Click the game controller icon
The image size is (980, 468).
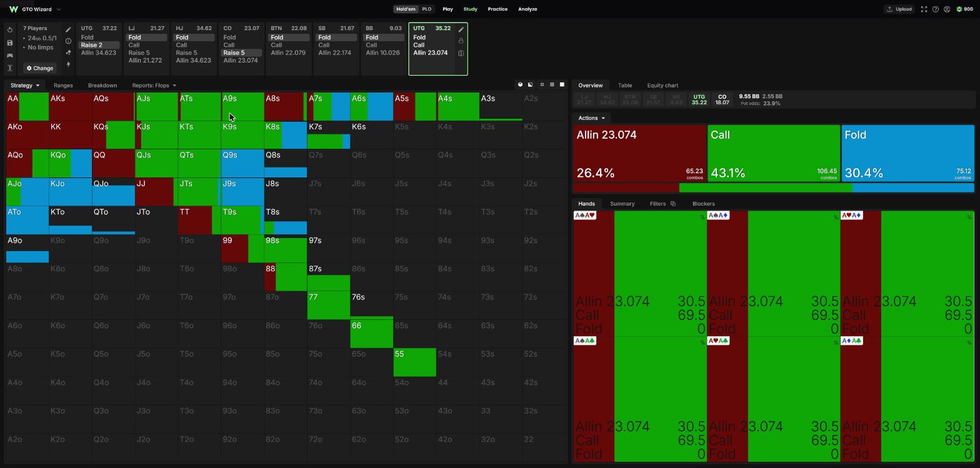(10, 56)
